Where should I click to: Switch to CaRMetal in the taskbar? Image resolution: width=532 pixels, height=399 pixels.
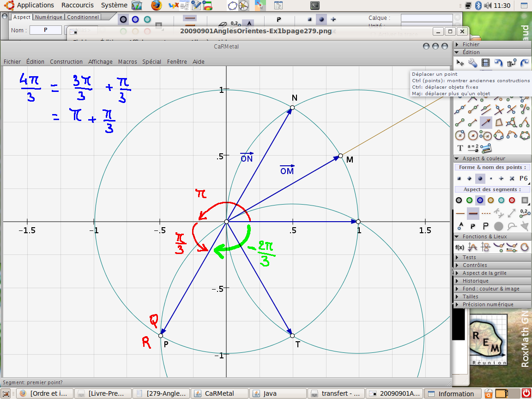[219, 393]
